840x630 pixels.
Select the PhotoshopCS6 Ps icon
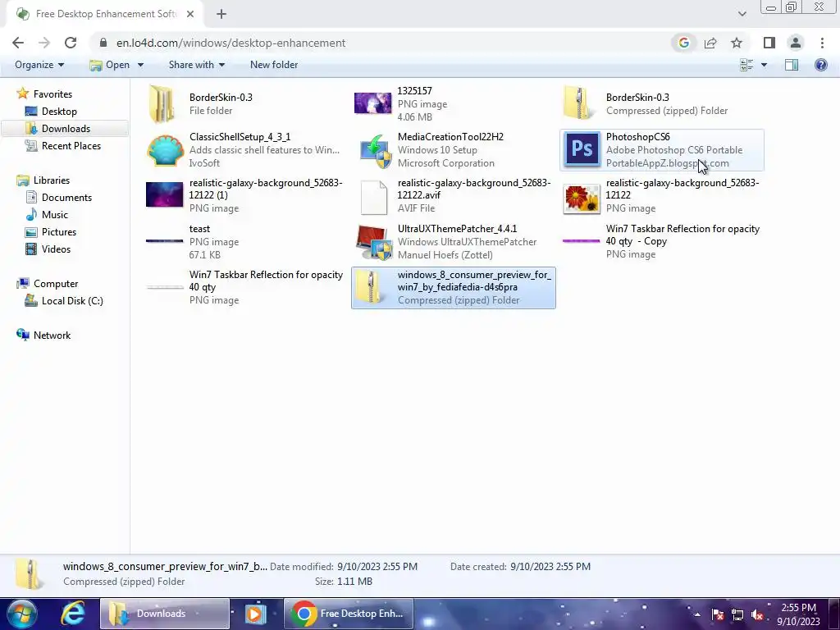[582, 149]
